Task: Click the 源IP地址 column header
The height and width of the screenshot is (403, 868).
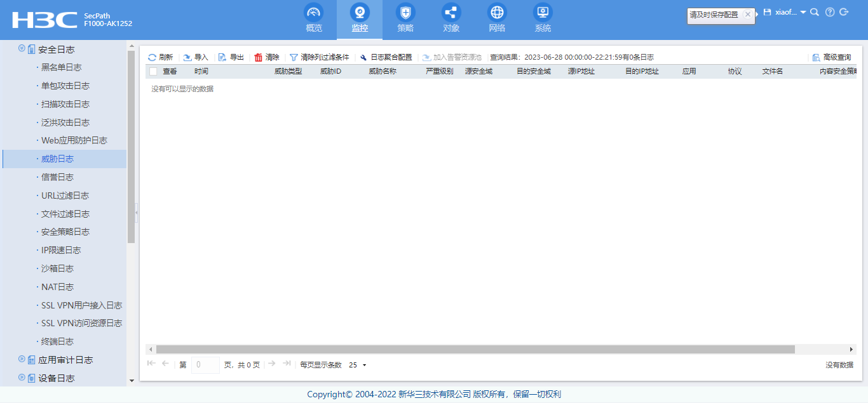Action: (x=581, y=71)
